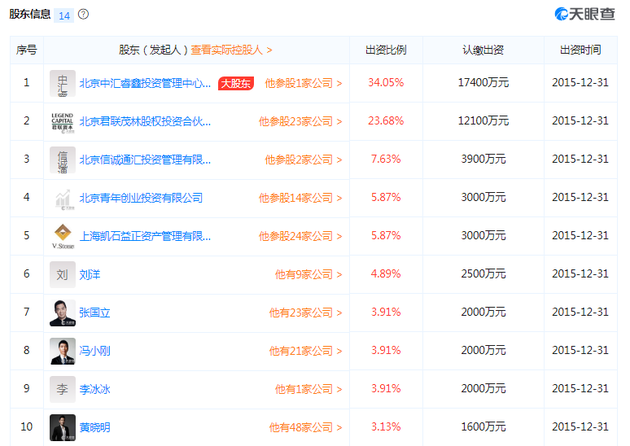This screenshot has height=446, width=630.
Task: Open 张国立 profile photo
Action: pos(63,313)
